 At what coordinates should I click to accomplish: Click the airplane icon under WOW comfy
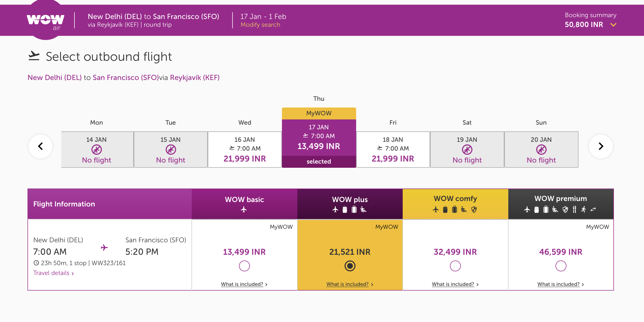click(x=436, y=209)
